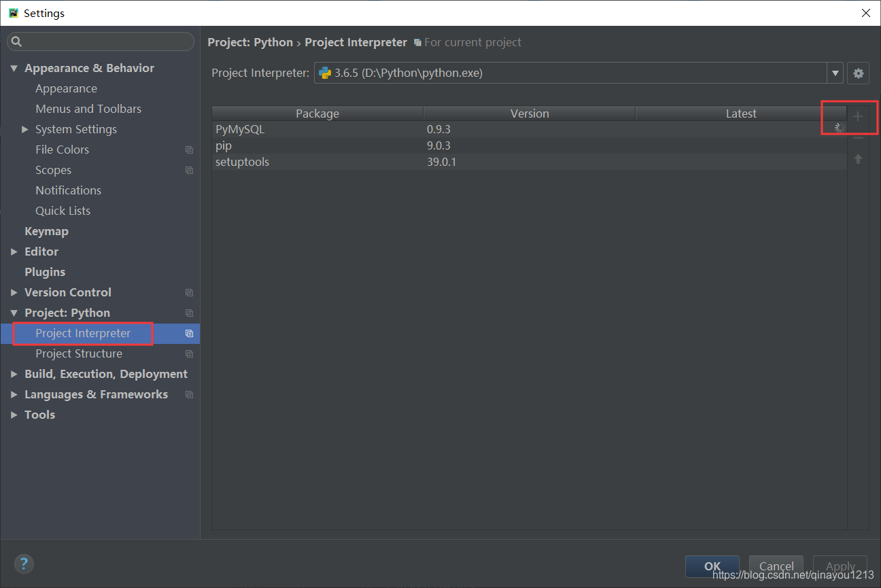Click the project icon beside Project Structure
Image resolution: width=881 pixels, height=588 pixels.
189,353
